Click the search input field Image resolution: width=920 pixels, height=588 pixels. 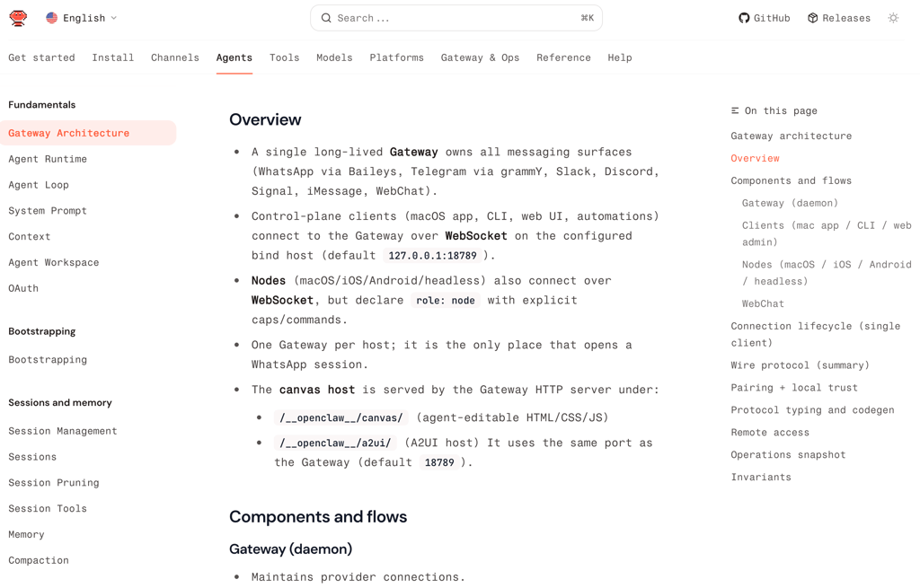(x=456, y=18)
